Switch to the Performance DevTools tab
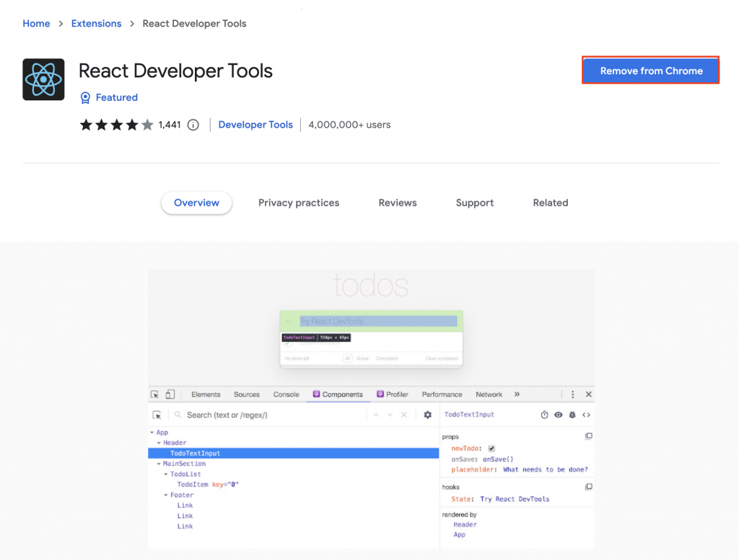 point(442,395)
